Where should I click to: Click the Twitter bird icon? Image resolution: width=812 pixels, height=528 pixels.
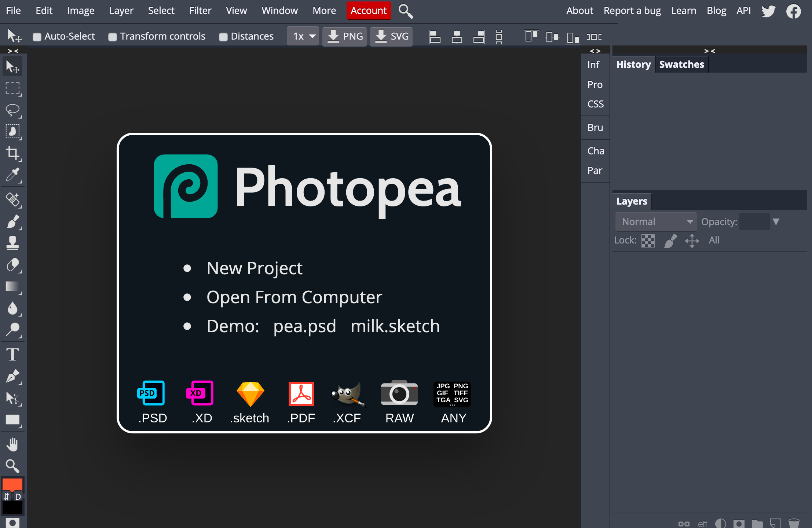[x=768, y=11]
